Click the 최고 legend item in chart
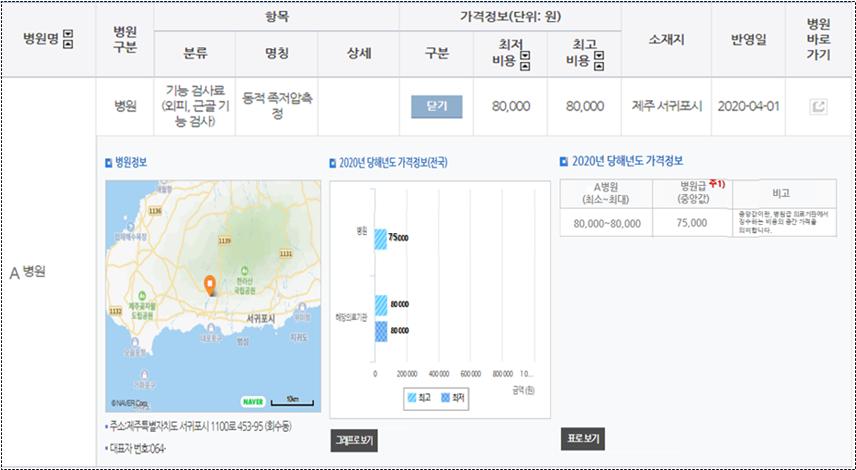Viewport: 856px width, 470px height. (x=419, y=398)
